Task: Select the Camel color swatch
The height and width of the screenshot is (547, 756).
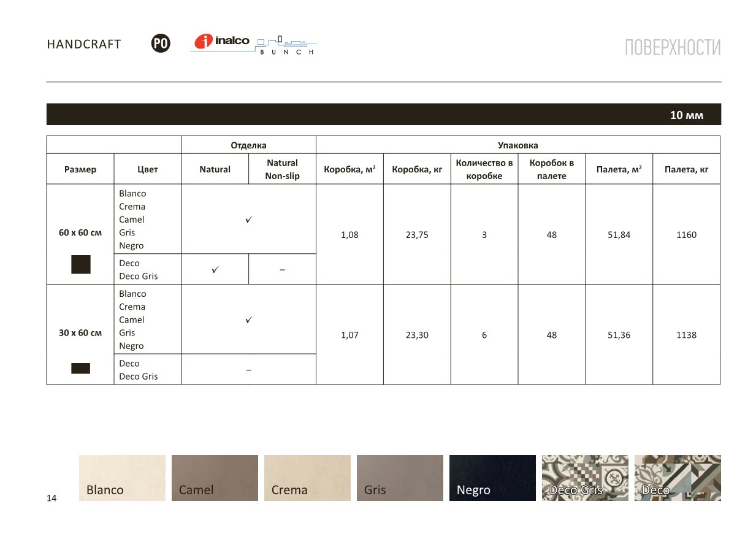Action: [x=215, y=478]
